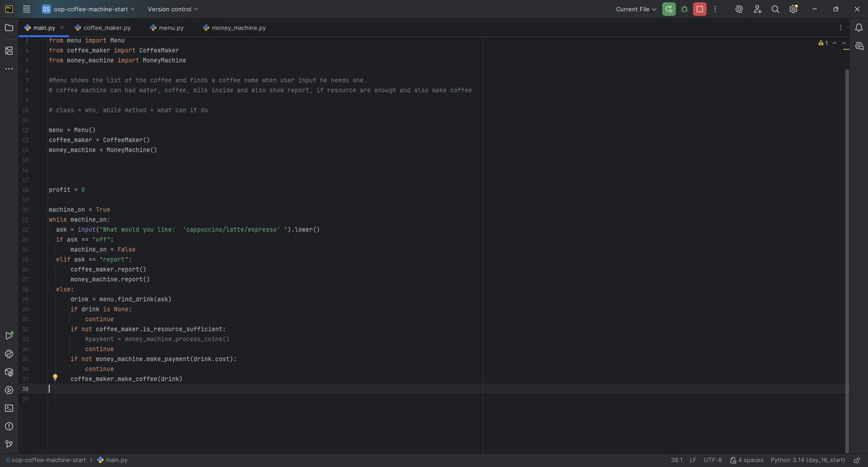Place cursor on 'profit = 0' line
The image size is (868, 467).
point(67,190)
